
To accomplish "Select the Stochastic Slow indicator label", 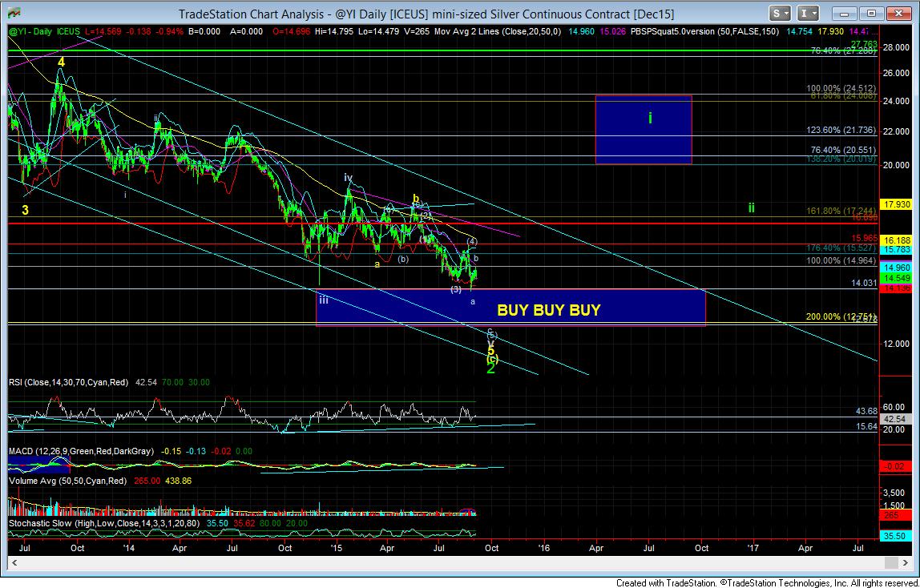I will click(x=90, y=522).
